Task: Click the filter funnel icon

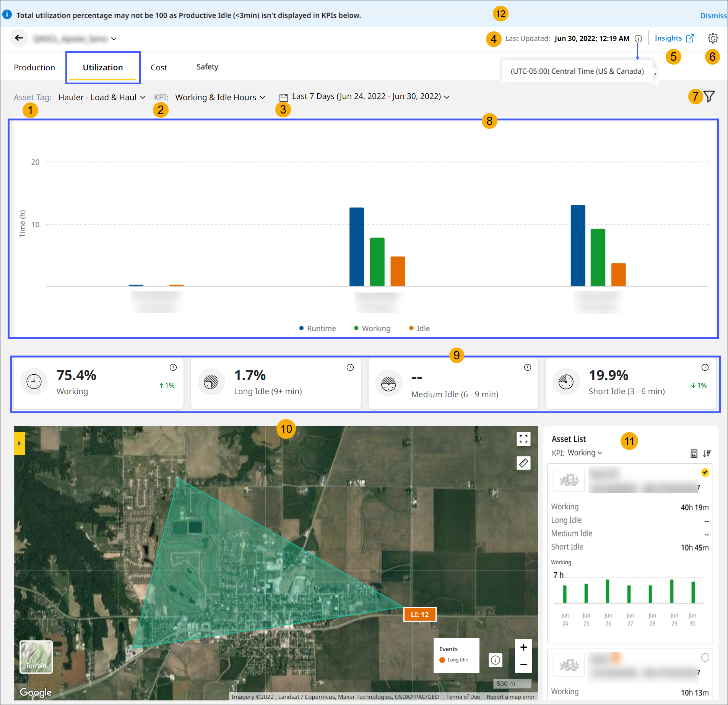Action: click(x=709, y=96)
